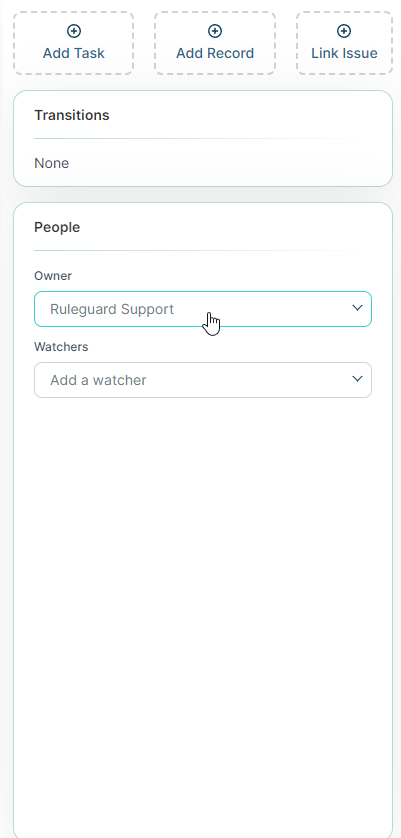Select the Ruleguard Support owner value
401x838 pixels.
click(112, 309)
